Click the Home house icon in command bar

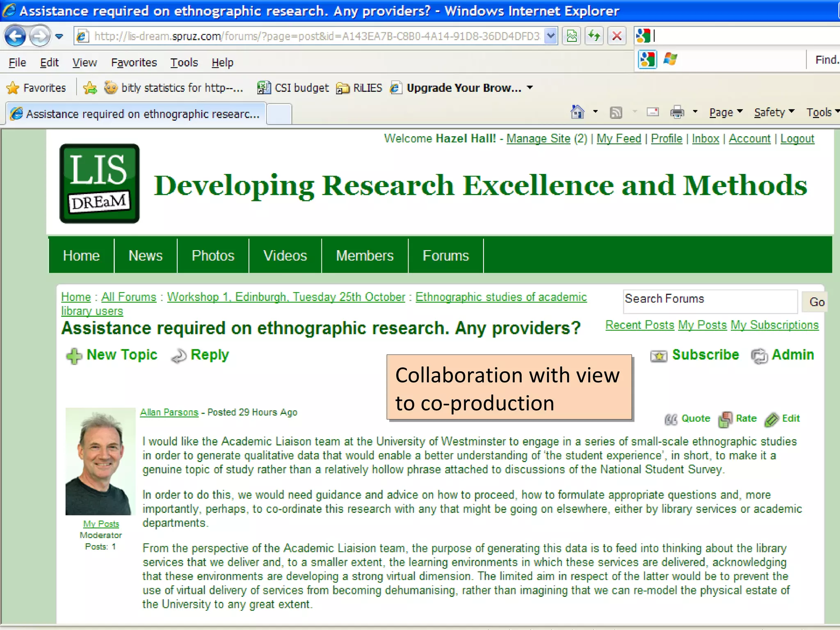577,112
